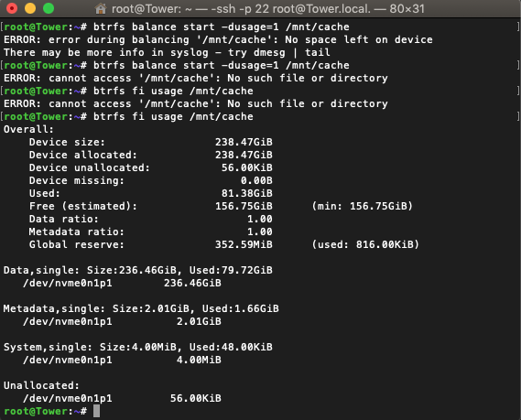Click the 'No space left on device' error line
Viewport: 521px width, 420px height.
[x=218, y=40]
